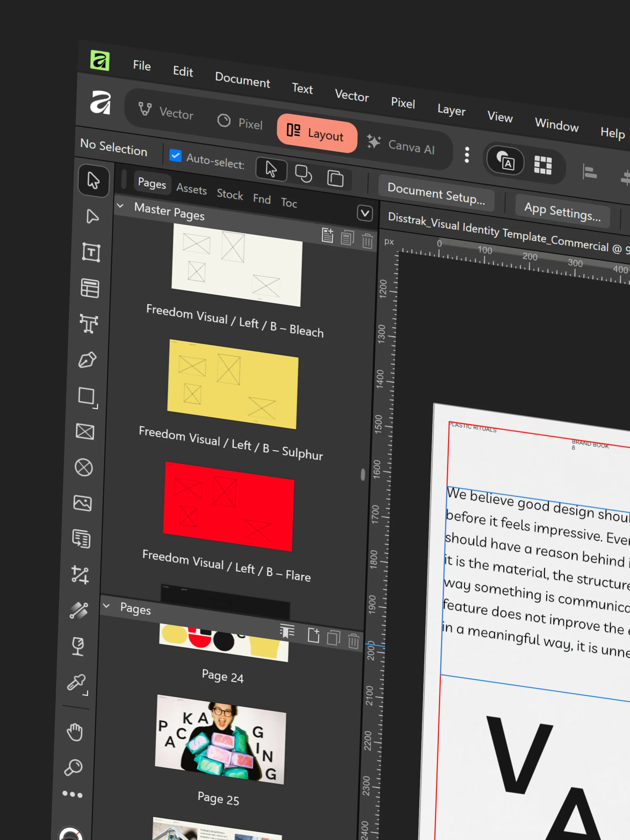630x840 pixels.
Task: Select the Hand view tool
Action: [x=75, y=732]
